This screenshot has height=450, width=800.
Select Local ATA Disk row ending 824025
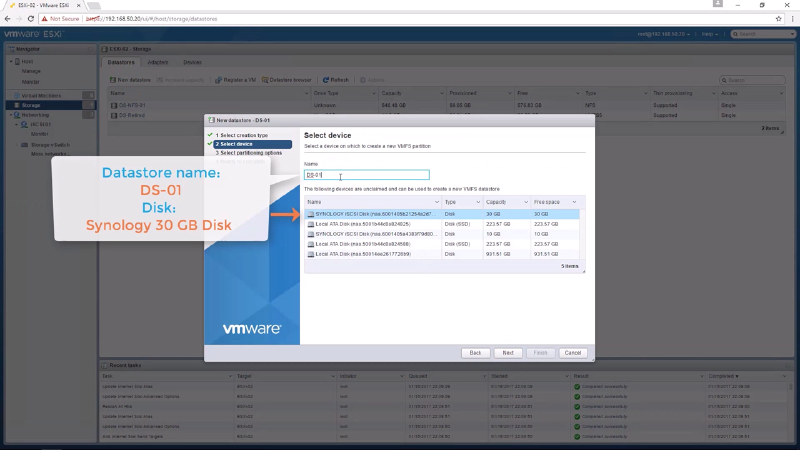pyautogui.click(x=442, y=224)
